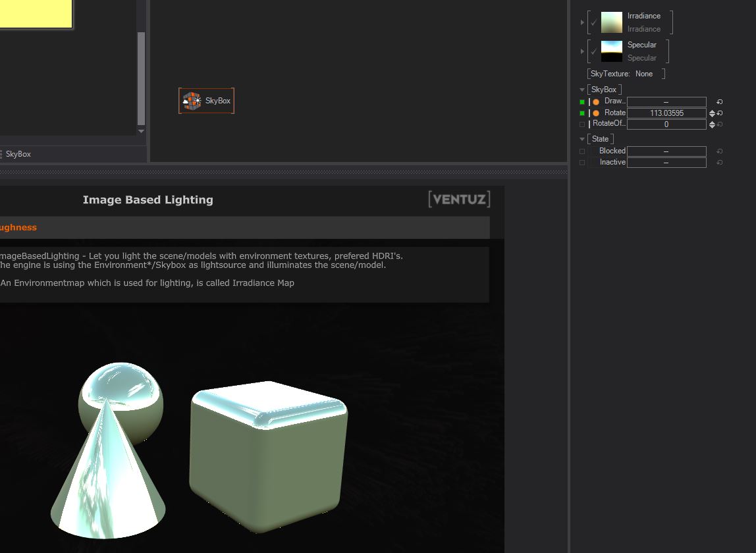
Task: Click the reset arrow icon beside RotateOffset
Action: 720,124
